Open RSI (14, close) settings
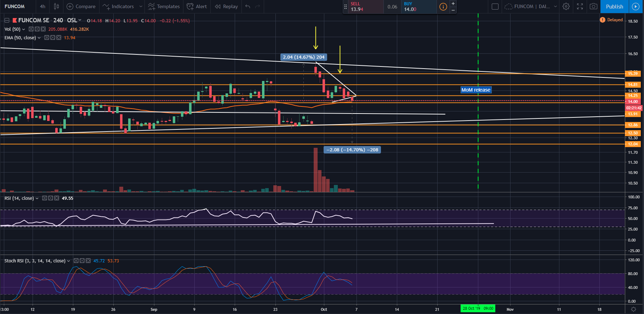 pyautogui.click(x=51, y=198)
